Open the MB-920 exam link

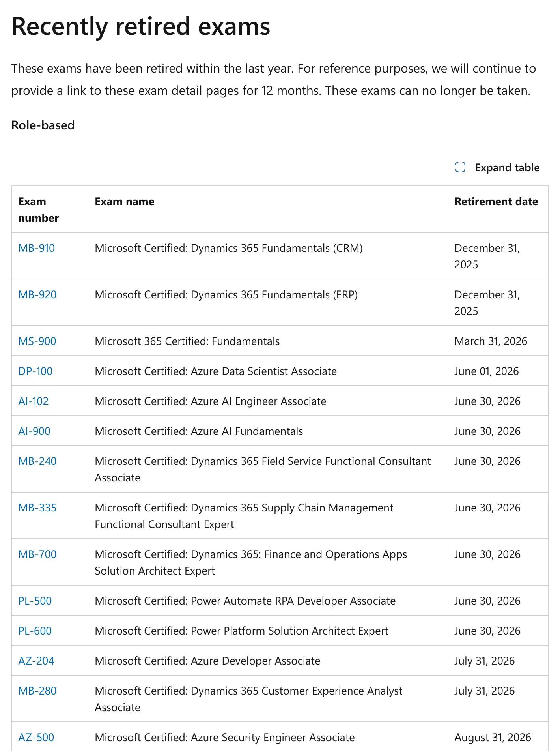pyautogui.click(x=37, y=295)
